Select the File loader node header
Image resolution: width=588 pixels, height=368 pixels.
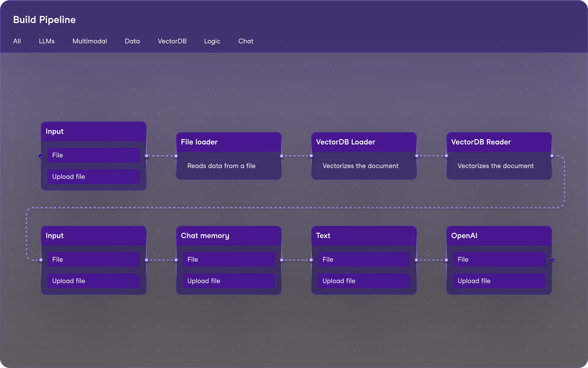point(229,142)
